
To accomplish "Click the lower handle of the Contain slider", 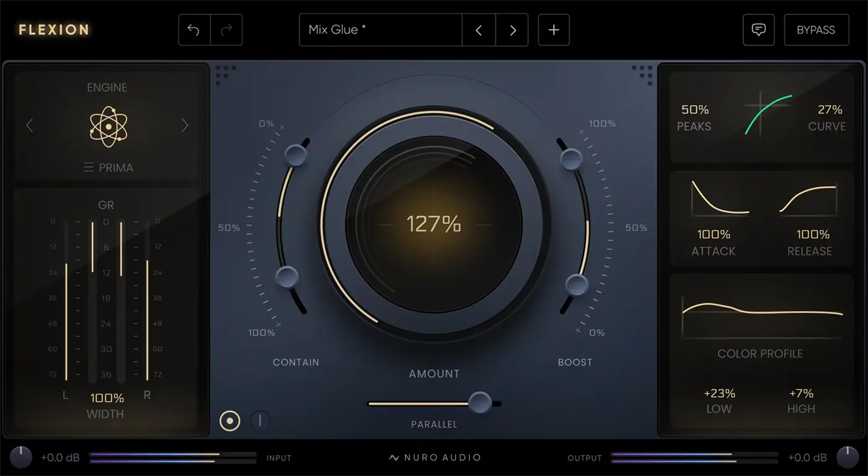I will coord(287,277).
